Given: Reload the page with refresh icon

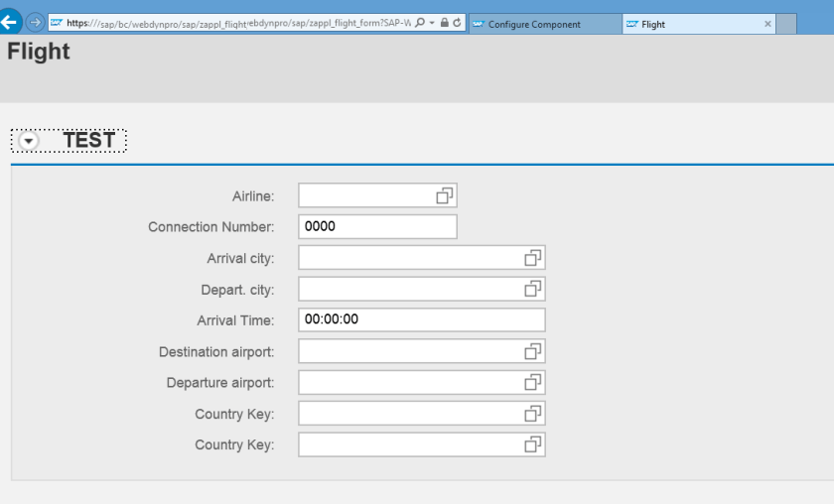Looking at the screenshot, I should click(x=457, y=23).
